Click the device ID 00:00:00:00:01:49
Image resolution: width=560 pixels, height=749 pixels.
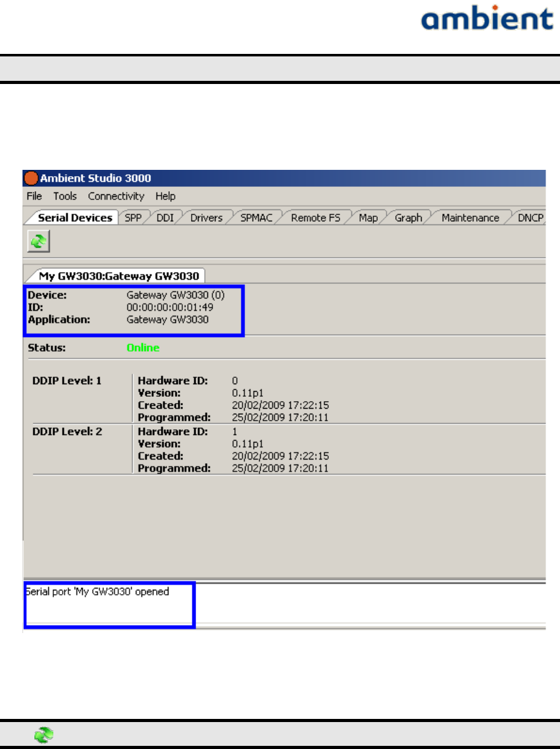tap(170, 307)
